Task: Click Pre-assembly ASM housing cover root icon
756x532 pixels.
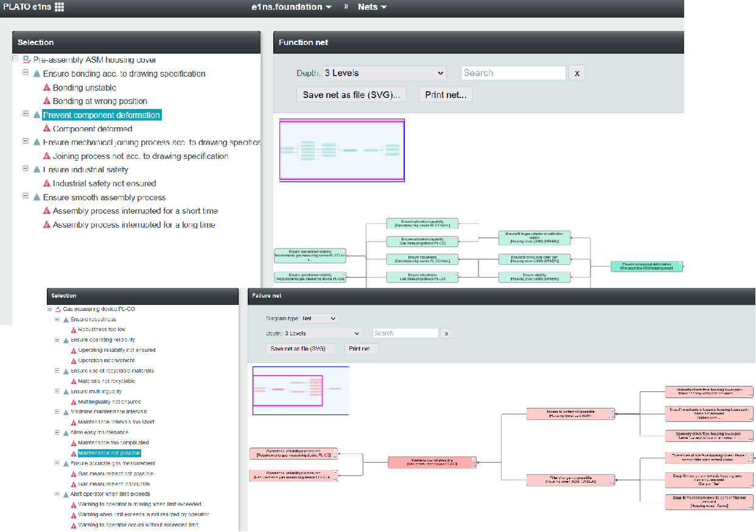Action: pyautogui.click(x=26, y=60)
